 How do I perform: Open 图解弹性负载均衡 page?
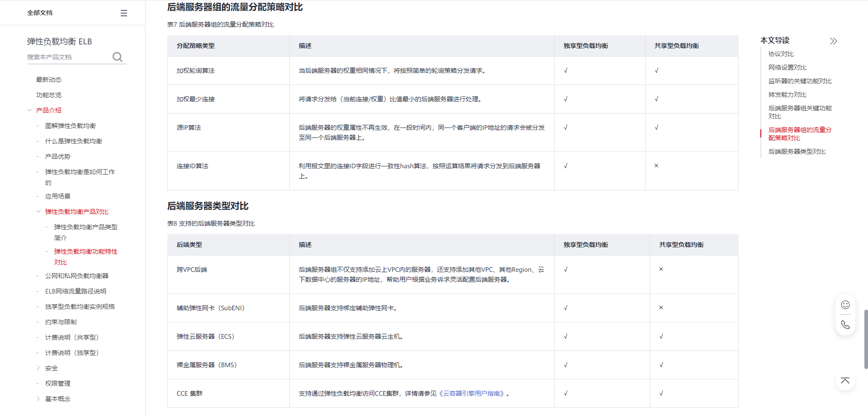(71, 126)
